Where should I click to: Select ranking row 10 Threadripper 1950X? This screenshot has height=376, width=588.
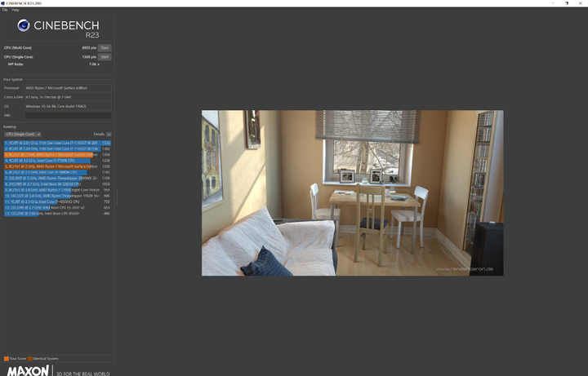[57, 196]
